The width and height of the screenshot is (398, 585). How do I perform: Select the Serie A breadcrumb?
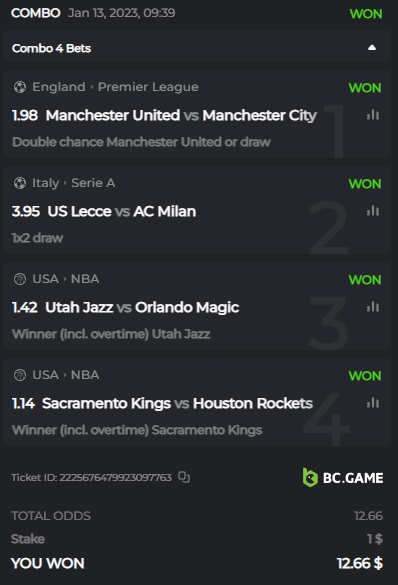pos(93,183)
